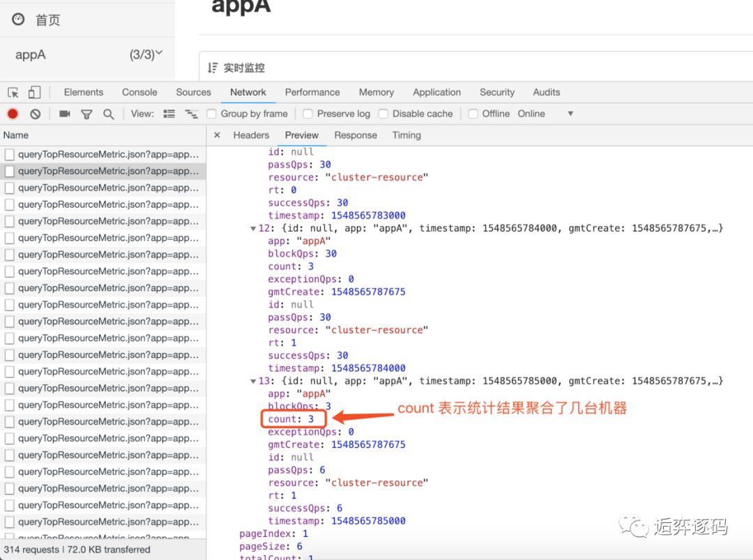Tick checkbox of third queryTopResourceMetric request
753x560 pixels.
[x=9, y=188]
